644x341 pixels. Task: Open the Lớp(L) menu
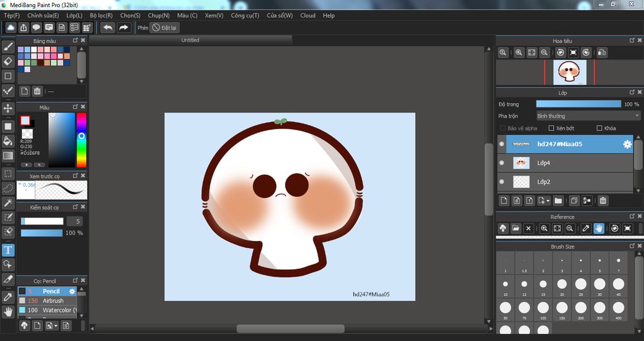74,15
